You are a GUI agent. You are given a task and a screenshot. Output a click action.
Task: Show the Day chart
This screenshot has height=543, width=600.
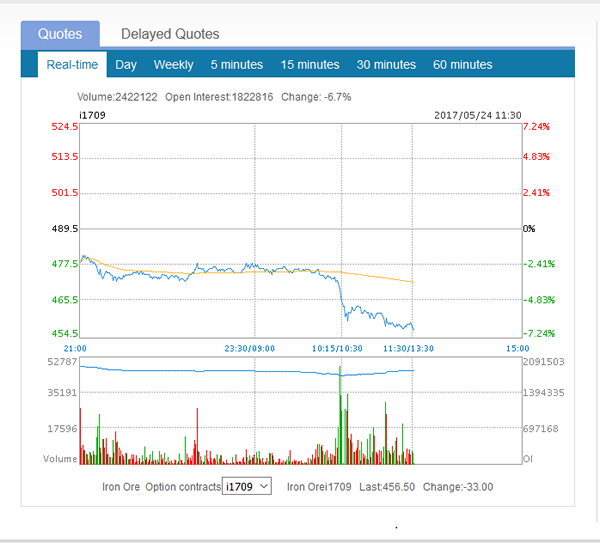pos(126,65)
